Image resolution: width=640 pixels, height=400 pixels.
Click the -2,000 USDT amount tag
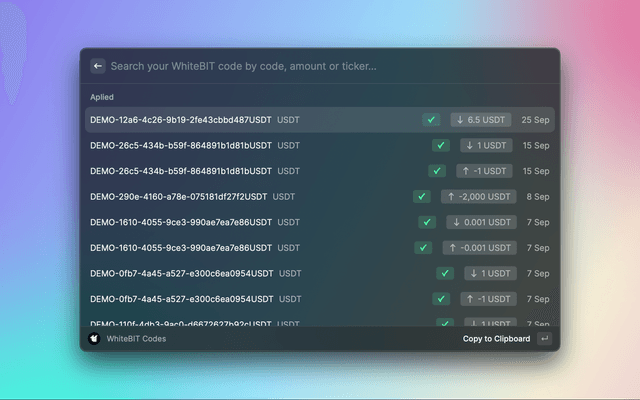pos(478,197)
